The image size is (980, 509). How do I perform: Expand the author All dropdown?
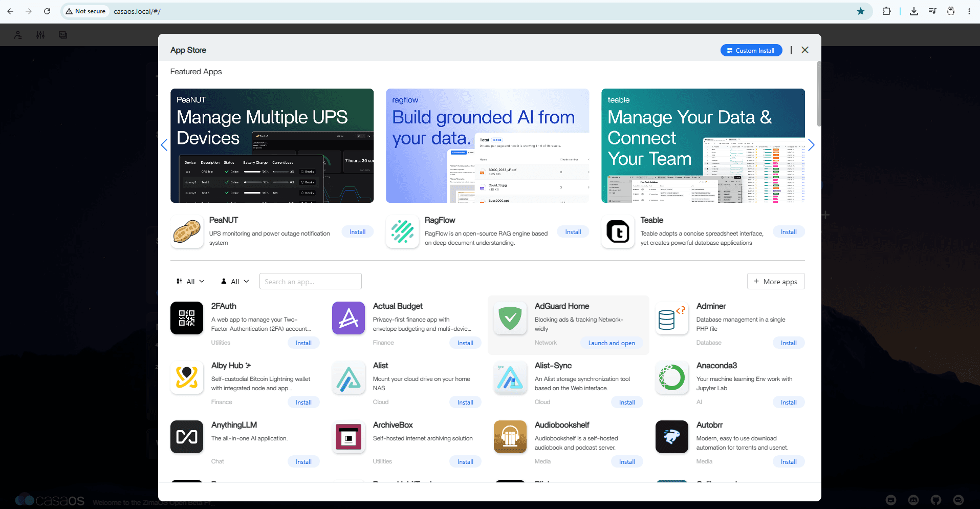point(235,282)
